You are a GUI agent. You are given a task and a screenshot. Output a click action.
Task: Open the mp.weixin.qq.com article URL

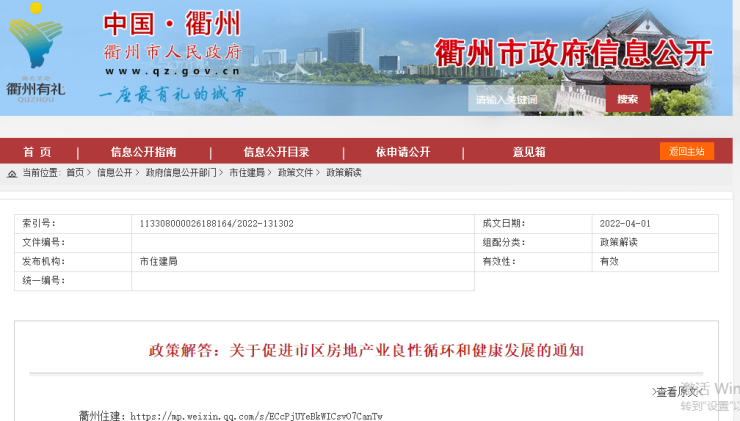pyautogui.click(x=256, y=415)
